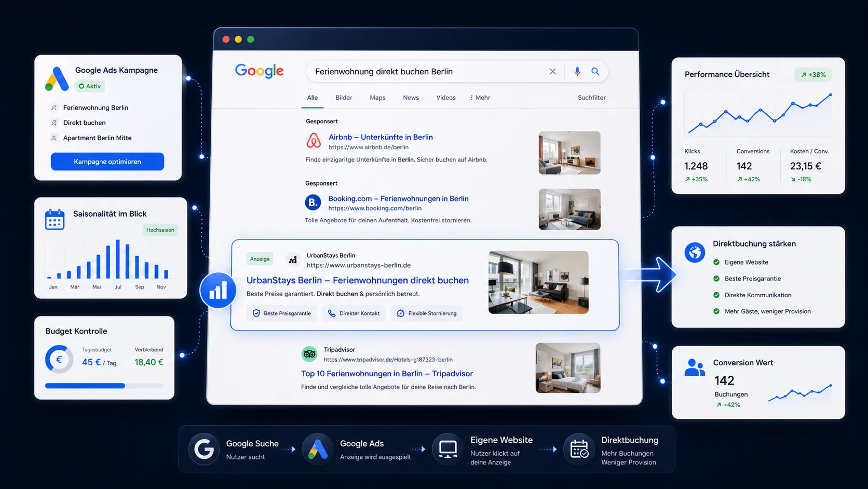The width and height of the screenshot is (868, 489).
Task: Open the UrbanStays apartment photo
Action: 538,282
